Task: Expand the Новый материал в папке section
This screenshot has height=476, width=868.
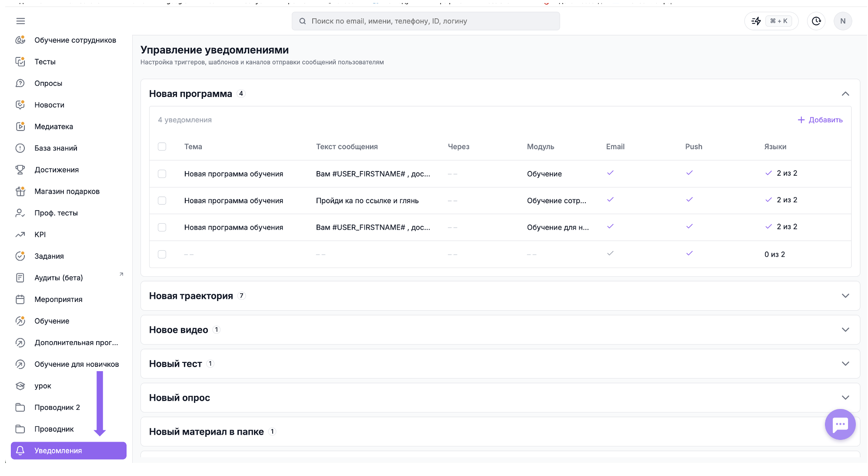Action: coord(500,432)
